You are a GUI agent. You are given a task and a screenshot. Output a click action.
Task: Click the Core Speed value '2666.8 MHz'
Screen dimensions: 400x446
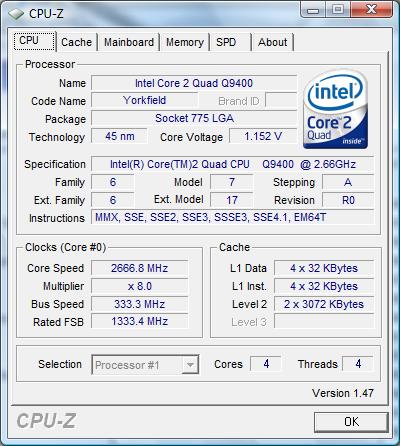(x=139, y=268)
